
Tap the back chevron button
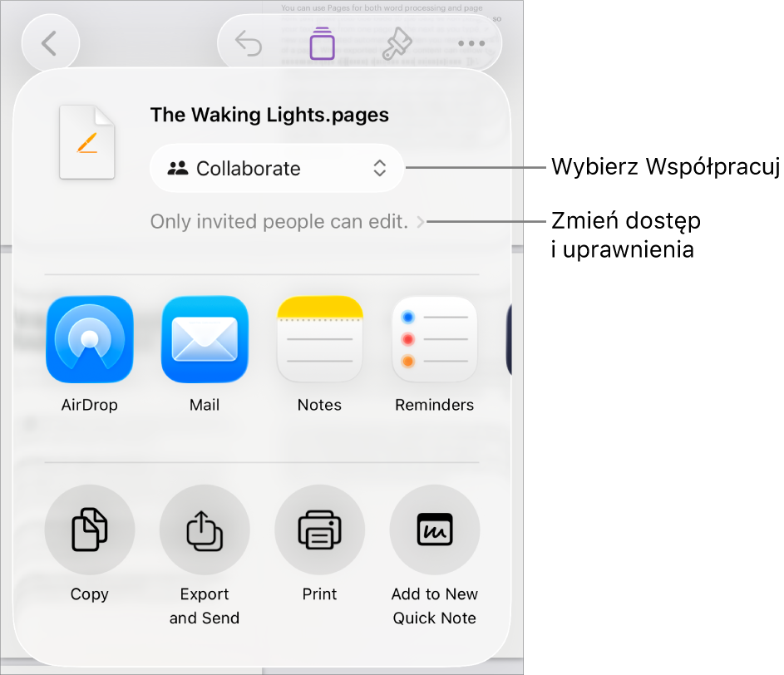[50, 43]
